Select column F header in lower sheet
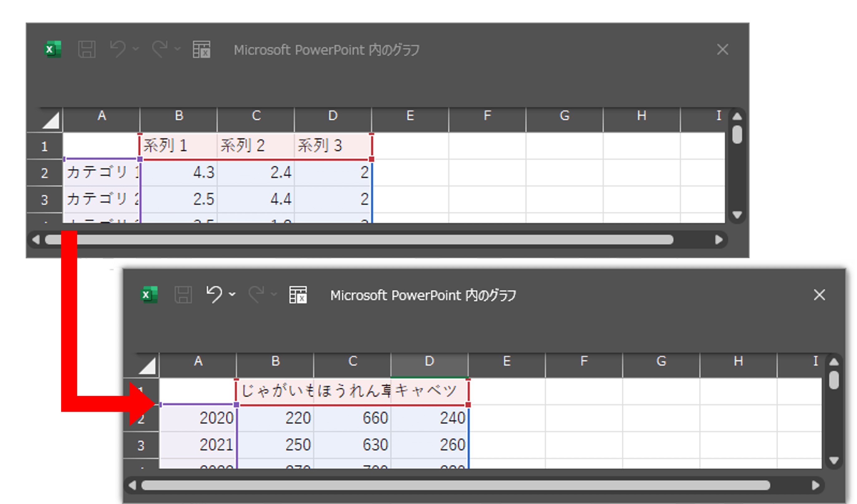857x504 pixels. (584, 365)
